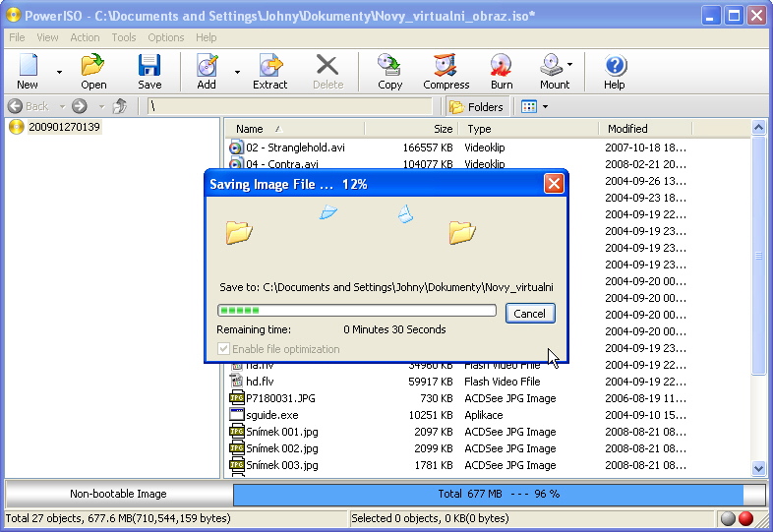Click the Extract toolbar icon
Viewport: 773px width, 532px height.
point(270,66)
